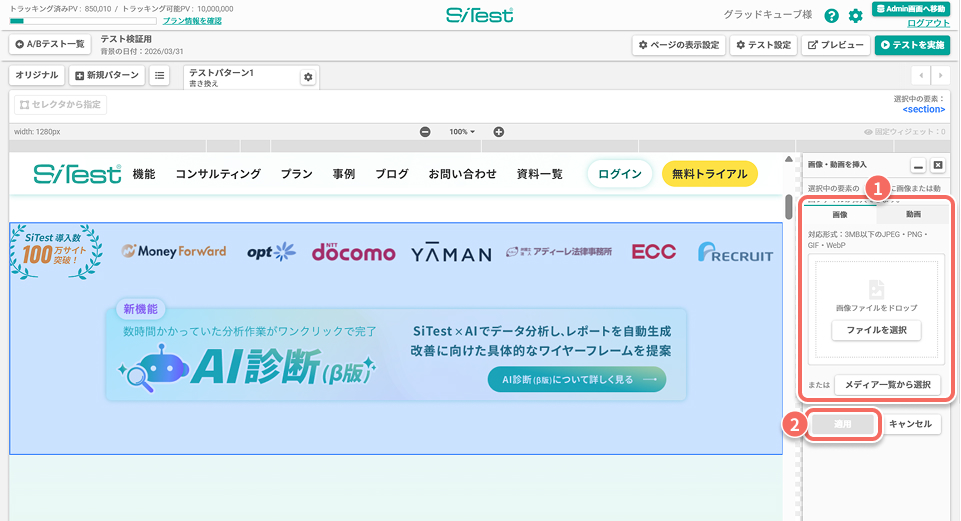Screen dimensions: 961x521
Task: Click 資料一覧 in the site nav
Action: tap(539, 174)
